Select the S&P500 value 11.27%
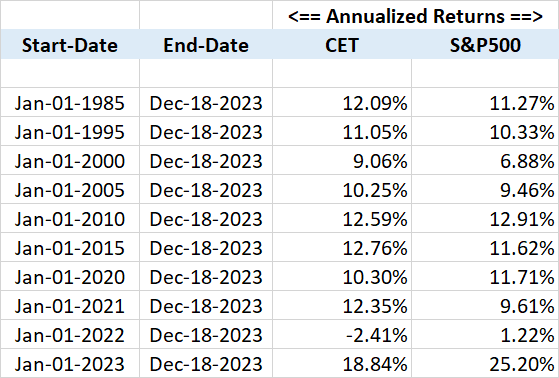The image size is (559, 378). pyautogui.click(x=485, y=103)
